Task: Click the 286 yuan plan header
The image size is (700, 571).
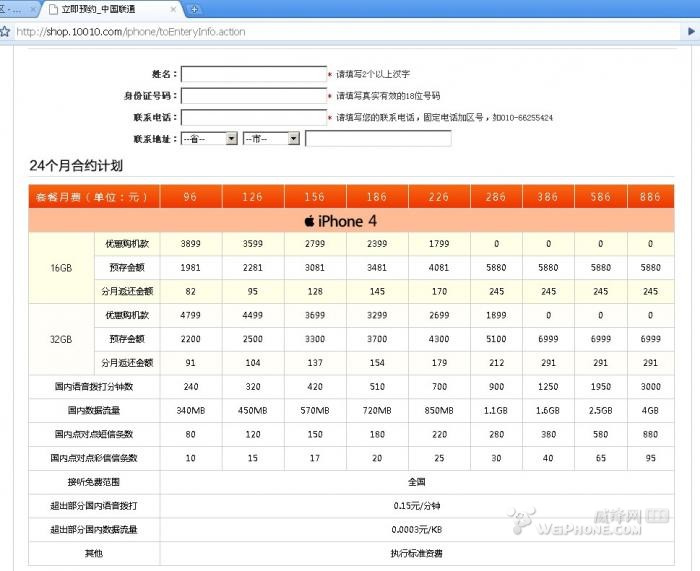Action: pos(496,197)
